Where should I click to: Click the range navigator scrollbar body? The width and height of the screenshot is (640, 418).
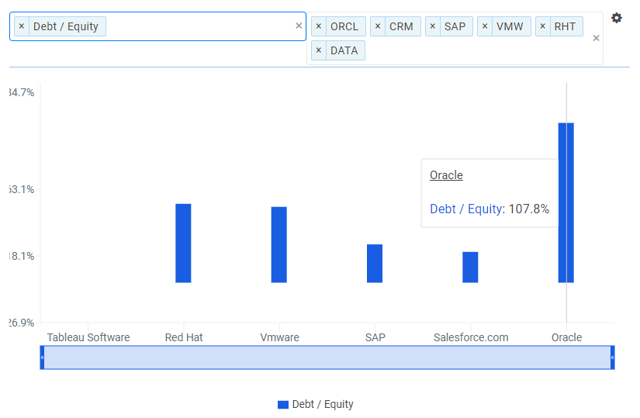pos(327,358)
